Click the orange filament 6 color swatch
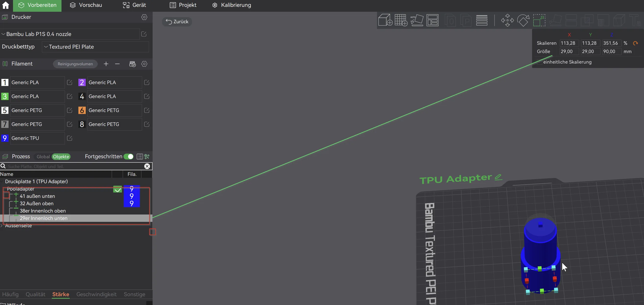Image resolution: width=644 pixels, height=305 pixels. pos(82,110)
